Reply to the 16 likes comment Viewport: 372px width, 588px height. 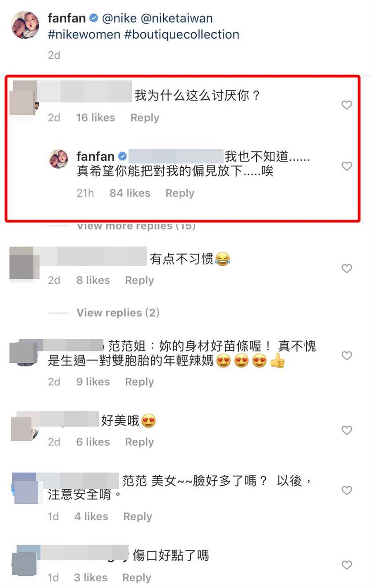[x=145, y=118]
